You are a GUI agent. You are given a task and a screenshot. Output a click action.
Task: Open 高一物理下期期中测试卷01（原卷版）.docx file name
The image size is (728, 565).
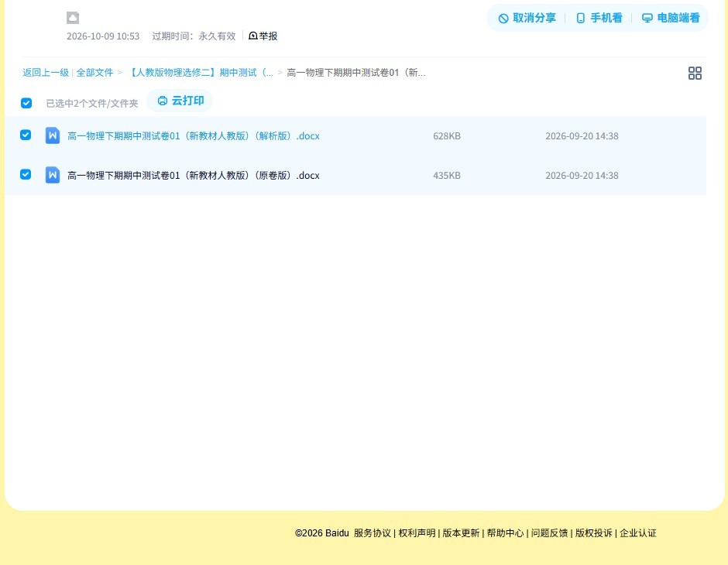pyautogui.click(x=194, y=176)
